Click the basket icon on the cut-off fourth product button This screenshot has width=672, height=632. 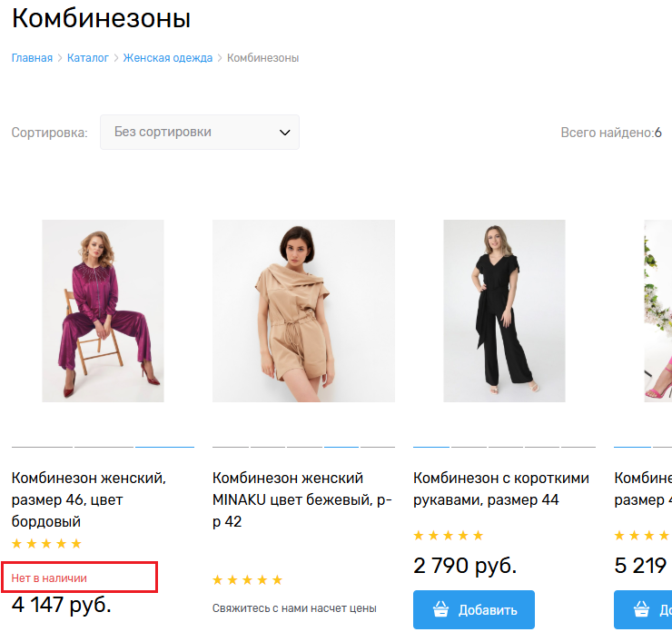[x=639, y=610]
